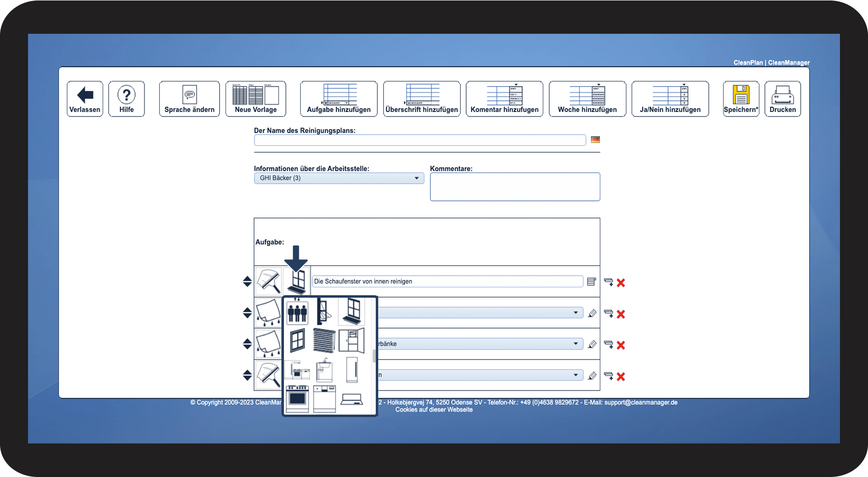
Task: Edit second task row with pencil icon
Action: point(592,313)
